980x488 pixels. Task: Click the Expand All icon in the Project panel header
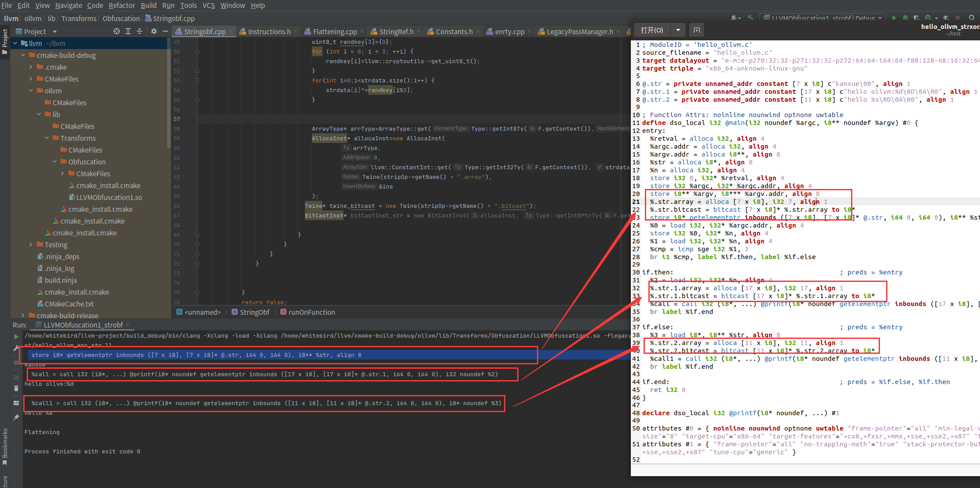click(x=128, y=31)
